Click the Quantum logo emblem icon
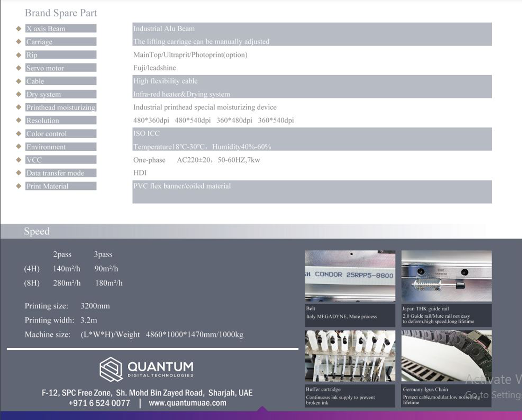 111,369
